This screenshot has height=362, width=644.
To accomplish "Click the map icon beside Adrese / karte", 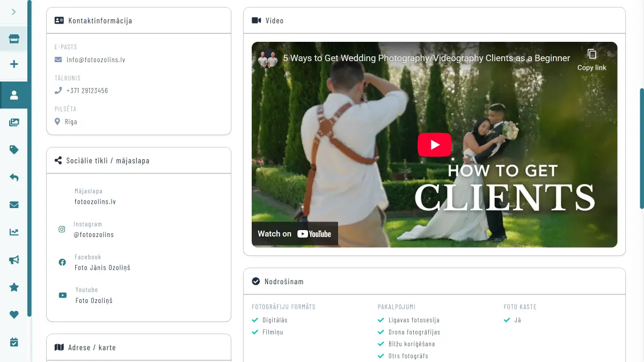I will point(59,348).
